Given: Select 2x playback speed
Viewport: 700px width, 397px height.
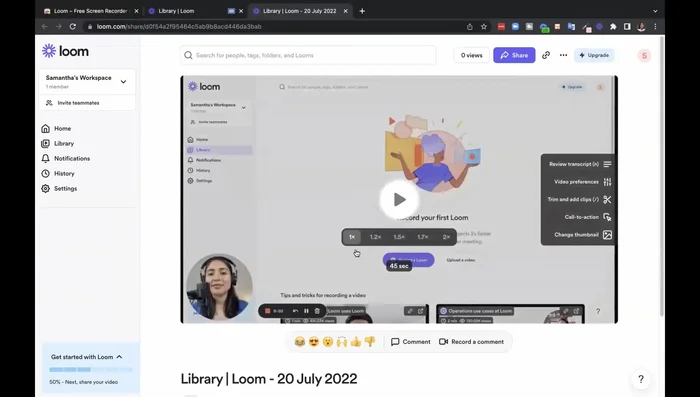Looking at the screenshot, I should point(446,237).
